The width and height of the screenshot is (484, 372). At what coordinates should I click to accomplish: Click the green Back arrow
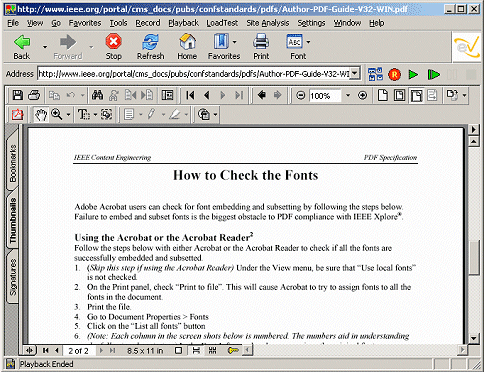[x=22, y=42]
